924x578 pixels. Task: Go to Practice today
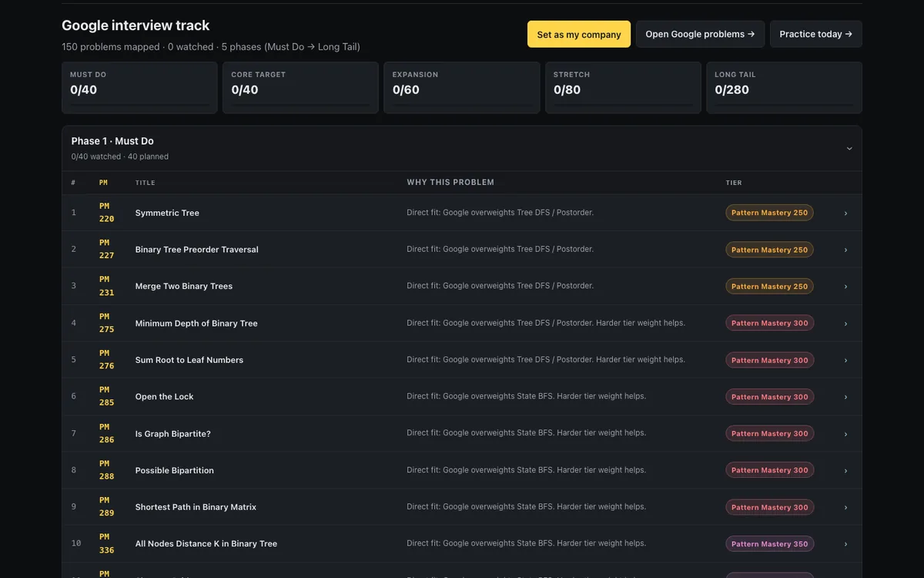point(815,35)
